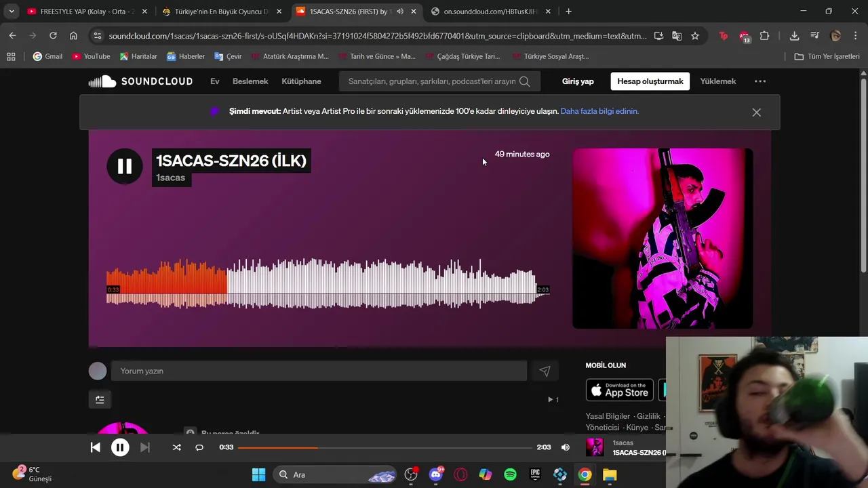Click the translate page icon
The width and height of the screenshot is (868, 488).
click(x=677, y=36)
